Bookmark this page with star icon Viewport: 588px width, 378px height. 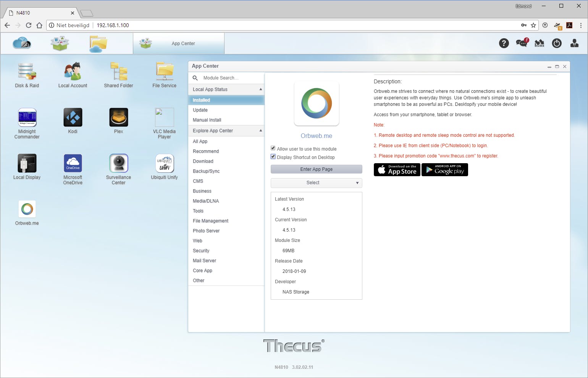coord(533,25)
